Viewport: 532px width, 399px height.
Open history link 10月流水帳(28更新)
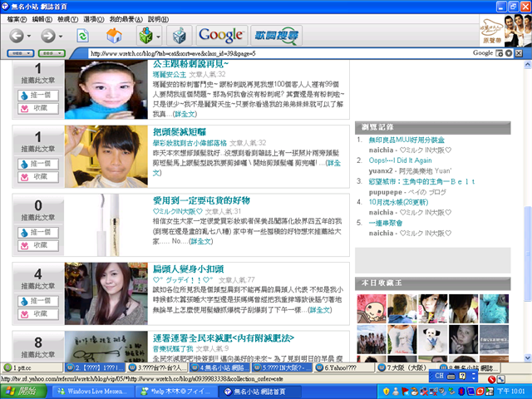pyautogui.click(x=399, y=202)
